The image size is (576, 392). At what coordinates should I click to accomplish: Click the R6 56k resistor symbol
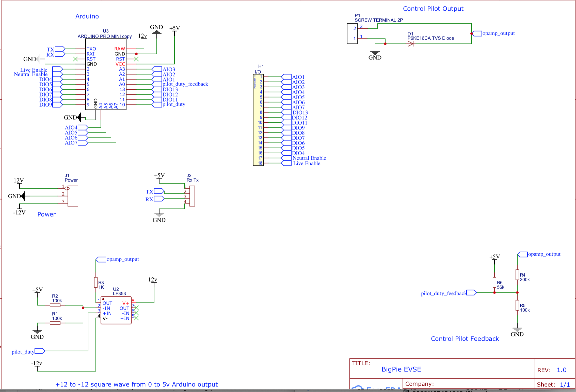coord(494,282)
